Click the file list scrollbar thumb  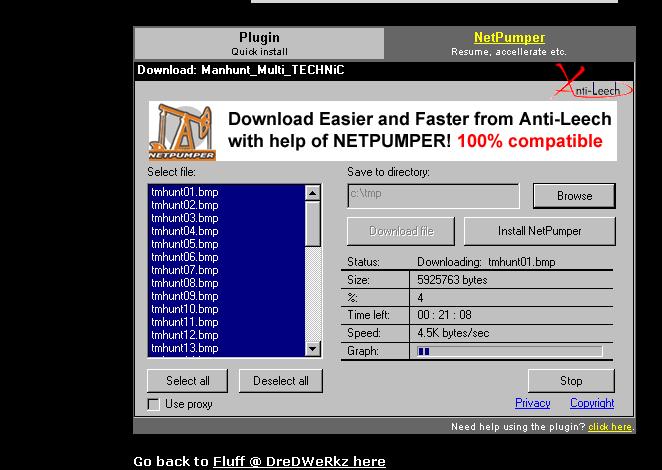coord(312,224)
